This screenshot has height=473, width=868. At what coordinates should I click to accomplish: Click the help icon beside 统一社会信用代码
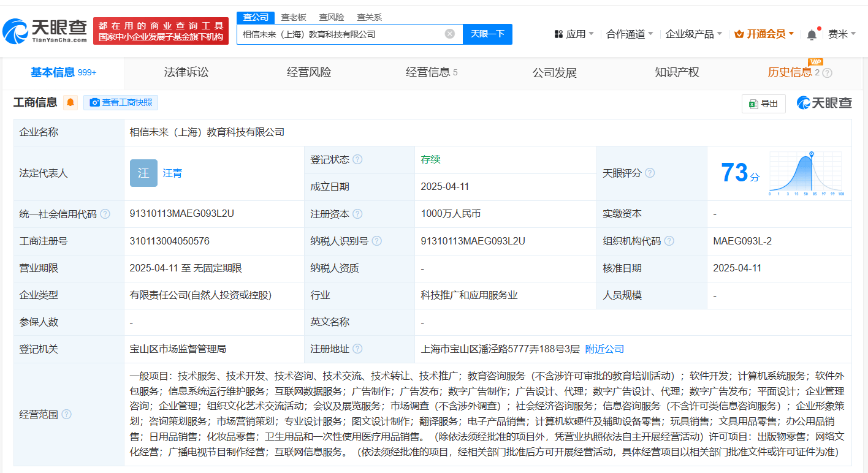coord(105,214)
